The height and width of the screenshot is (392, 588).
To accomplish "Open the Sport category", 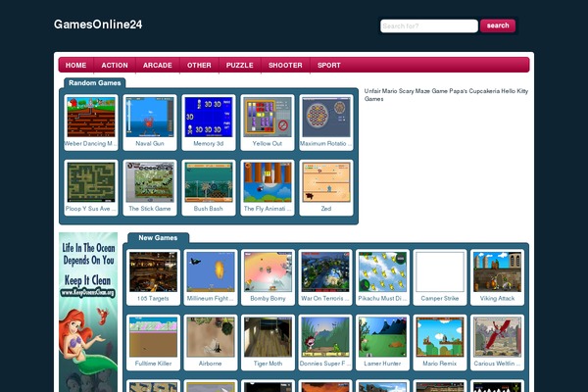I will pyautogui.click(x=329, y=66).
